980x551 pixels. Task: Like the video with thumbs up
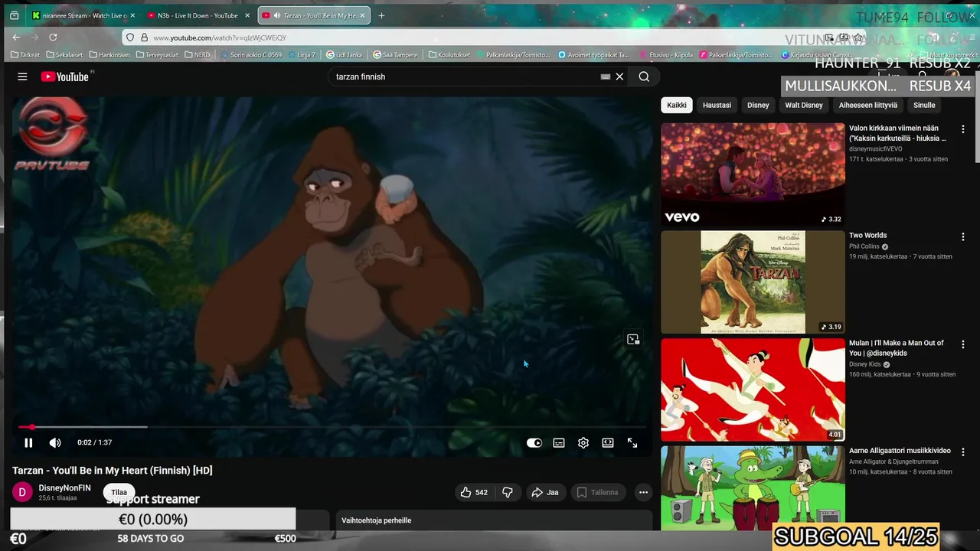pyautogui.click(x=474, y=492)
